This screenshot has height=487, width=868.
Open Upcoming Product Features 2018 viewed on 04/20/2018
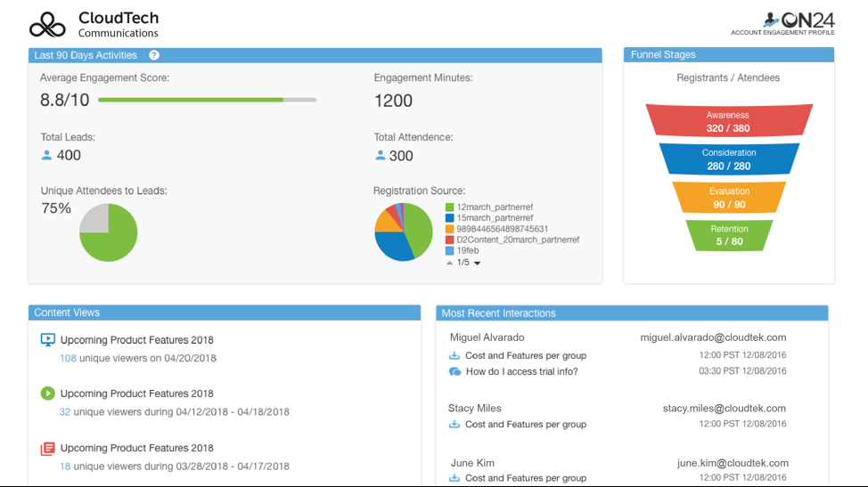tap(136, 340)
